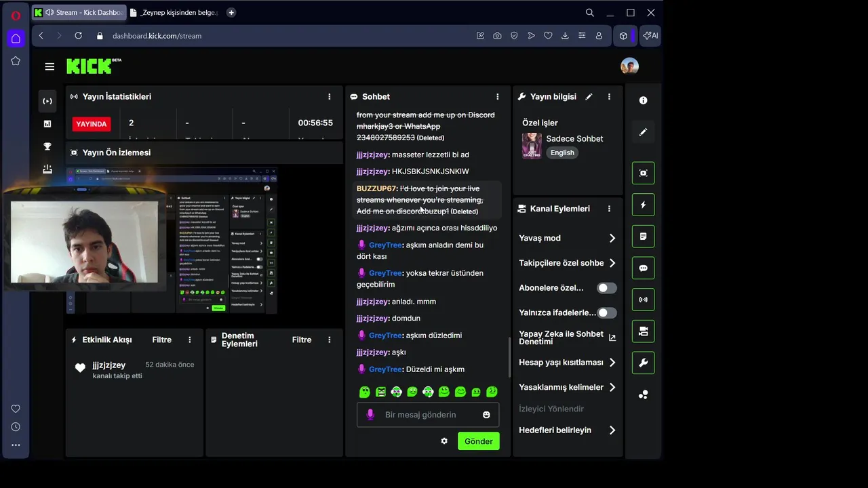The image size is (868, 488).
Task: Toggle the channel actions icon in right toolbar
Action: (x=643, y=331)
